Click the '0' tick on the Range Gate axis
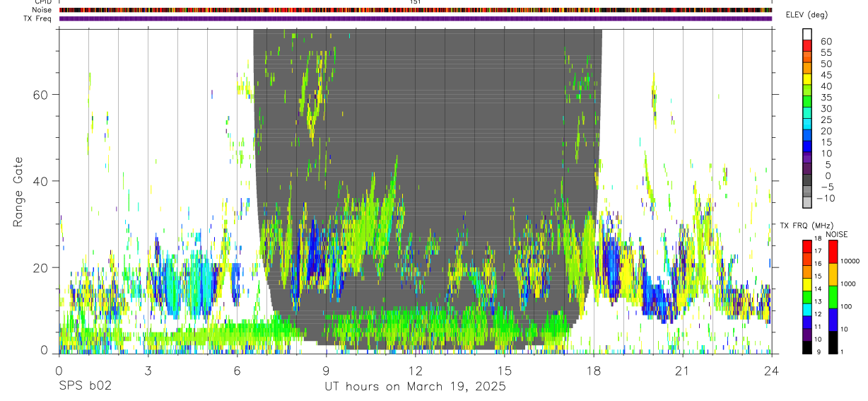868x401 pixels. click(45, 349)
